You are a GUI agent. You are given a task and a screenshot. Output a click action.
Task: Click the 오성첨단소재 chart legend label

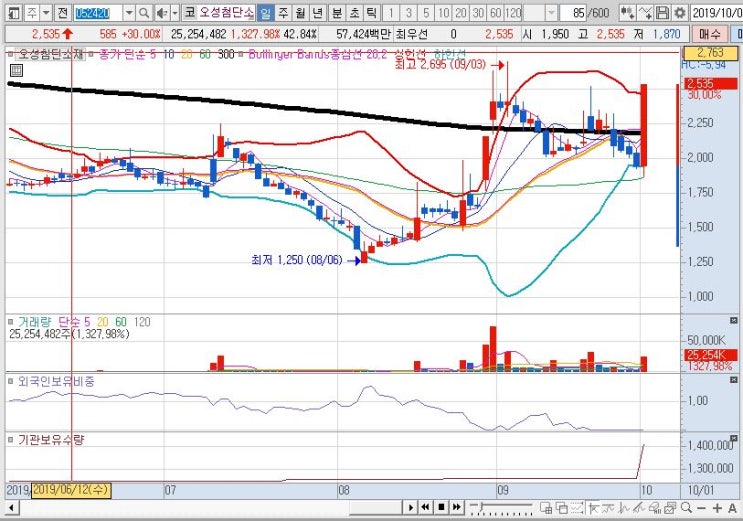(50, 55)
